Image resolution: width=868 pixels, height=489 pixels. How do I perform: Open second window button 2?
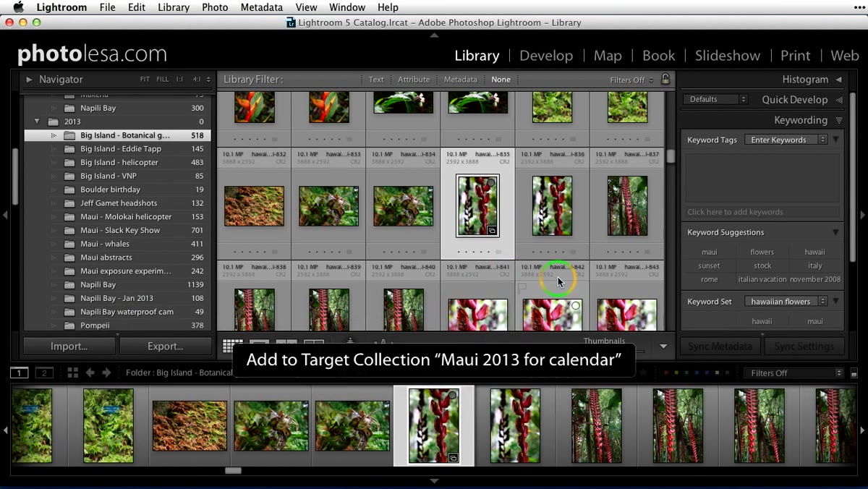tap(44, 373)
